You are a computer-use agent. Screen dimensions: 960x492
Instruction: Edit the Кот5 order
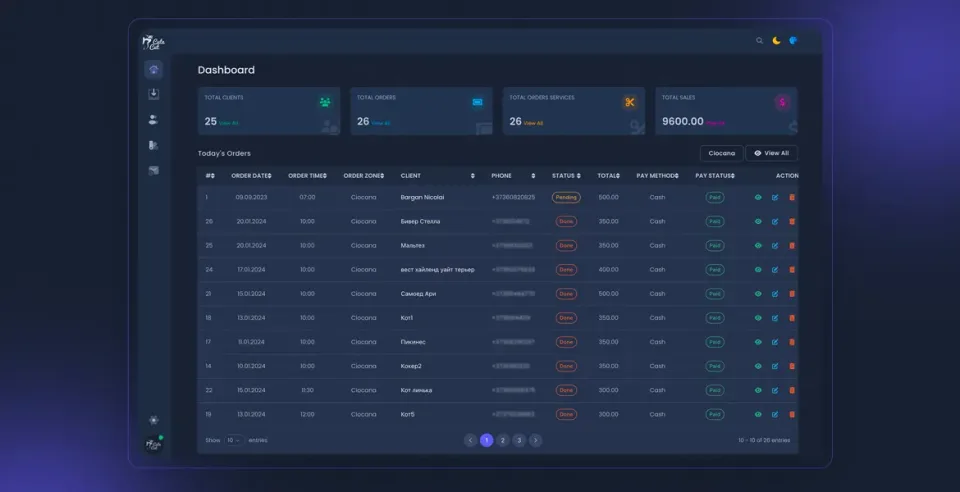pos(774,414)
